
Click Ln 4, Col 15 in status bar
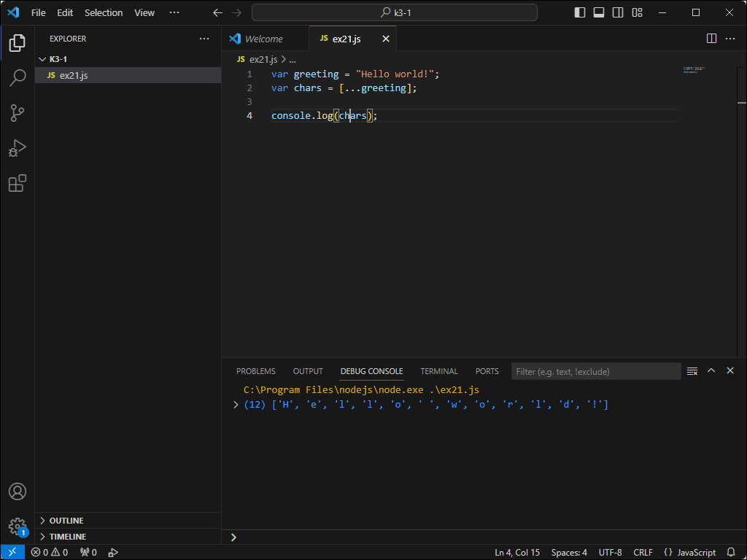pos(517,553)
